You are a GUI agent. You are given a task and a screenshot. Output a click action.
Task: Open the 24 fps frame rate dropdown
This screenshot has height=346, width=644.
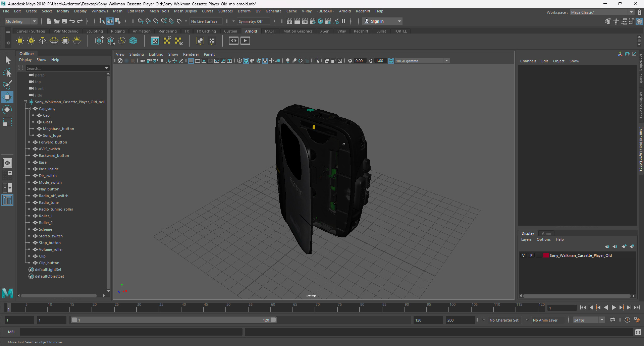pyautogui.click(x=589, y=320)
